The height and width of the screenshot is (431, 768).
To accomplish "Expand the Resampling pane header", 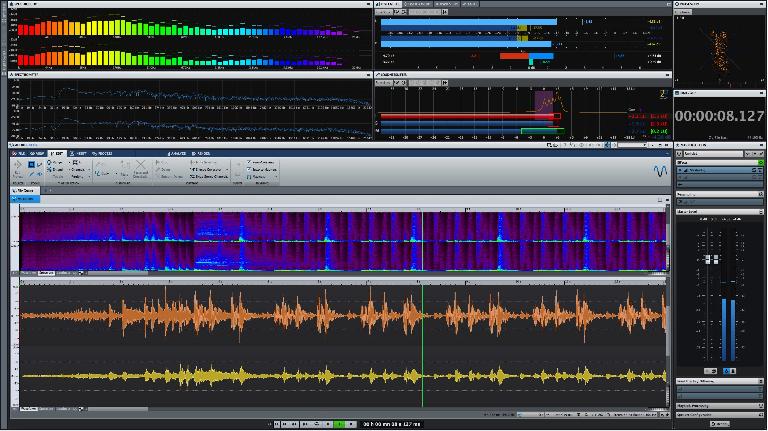I will coord(719,194).
